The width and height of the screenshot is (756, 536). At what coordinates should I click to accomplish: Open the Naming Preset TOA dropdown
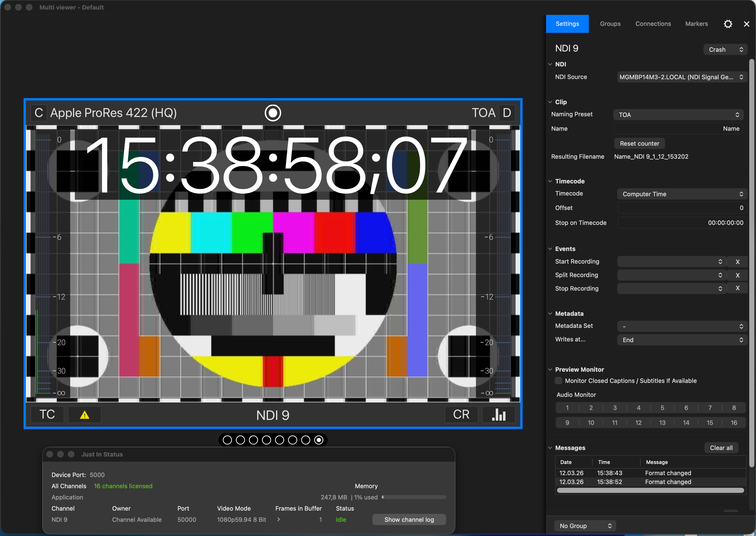[x=678, y=114]
